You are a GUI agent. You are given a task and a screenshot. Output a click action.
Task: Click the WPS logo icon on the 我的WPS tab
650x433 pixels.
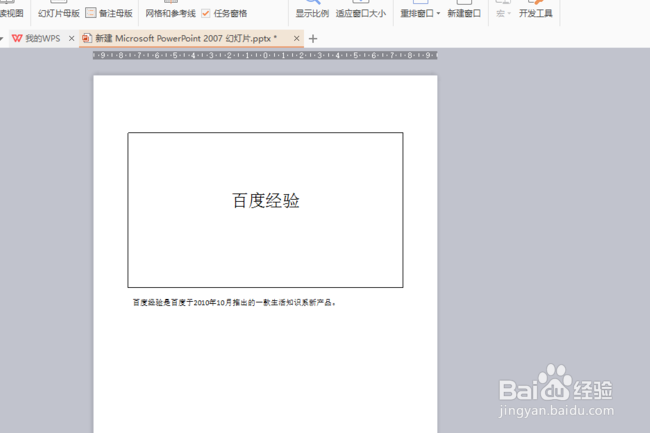pos(17,39)
